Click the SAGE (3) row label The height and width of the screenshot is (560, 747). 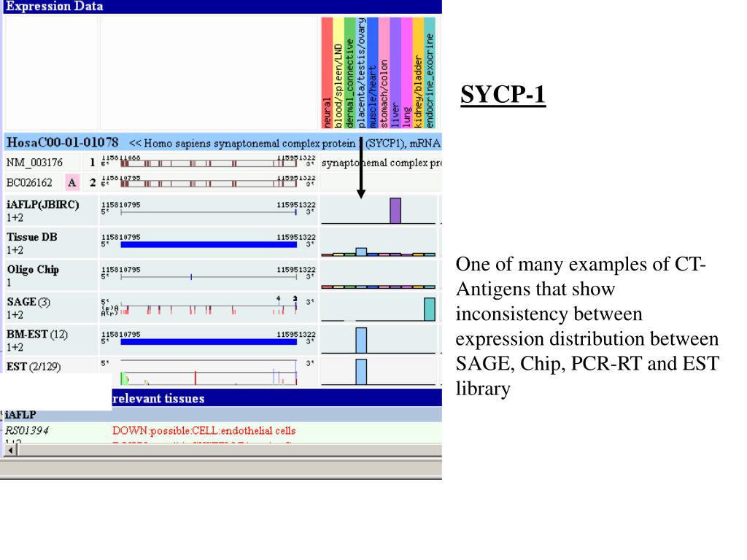tap(28, 302)
